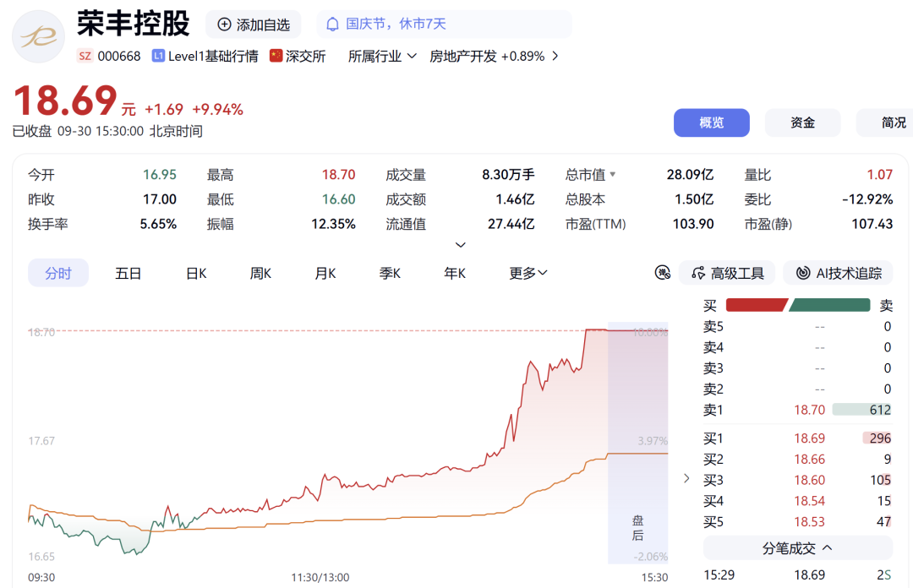Click the AI技术追踪 spiral icon
Screen dimensions: 913x588
point(803,273)
